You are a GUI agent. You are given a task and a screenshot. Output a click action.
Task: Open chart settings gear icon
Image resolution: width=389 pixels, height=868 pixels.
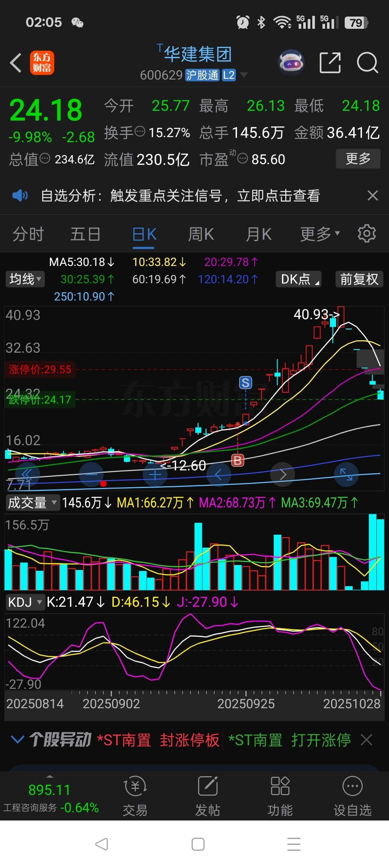coord(367,234)
